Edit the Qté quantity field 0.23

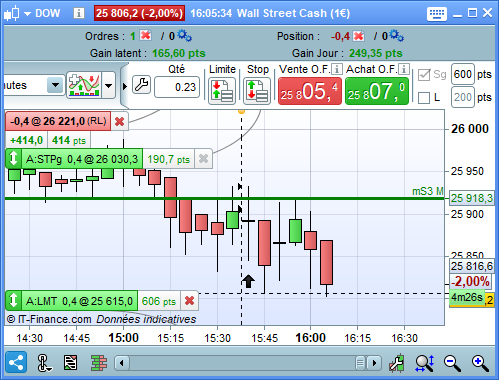177,87
